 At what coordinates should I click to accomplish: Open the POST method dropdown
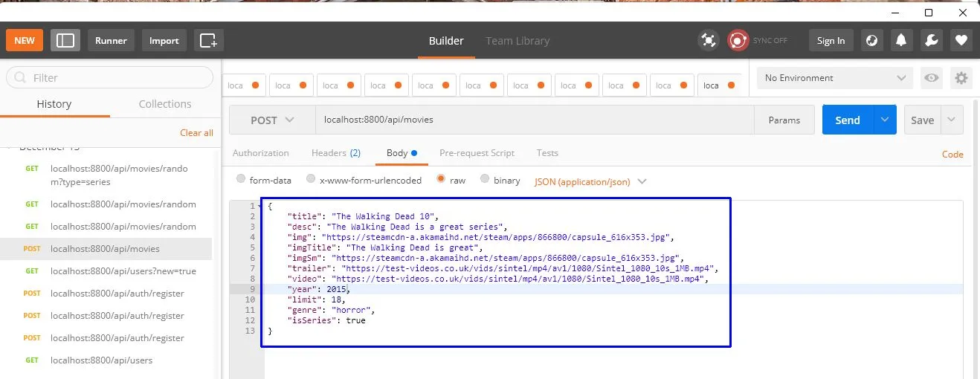pos(272,120)
